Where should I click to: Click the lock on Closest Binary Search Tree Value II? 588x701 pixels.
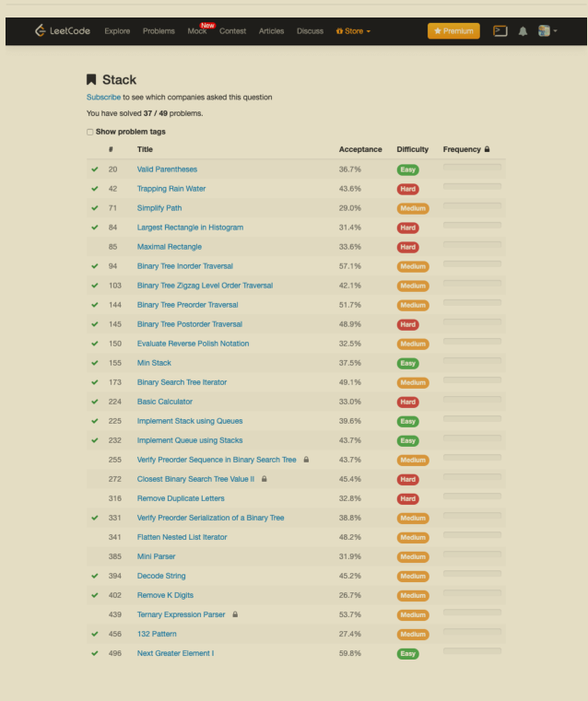point(264,479)
